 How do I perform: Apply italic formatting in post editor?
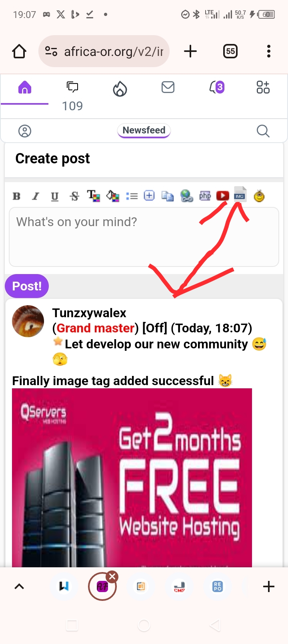coord(36,196)
